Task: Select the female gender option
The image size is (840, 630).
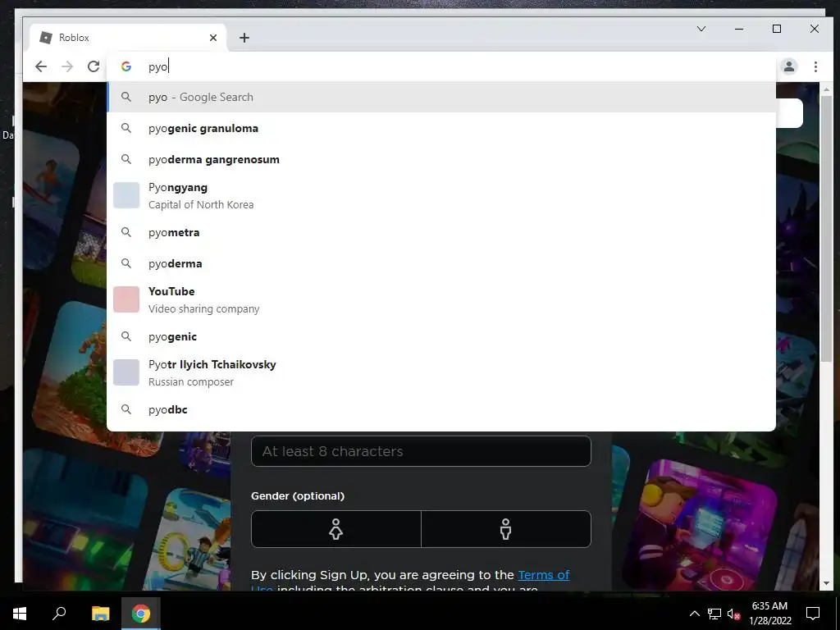Action: [x=336, y=529]
